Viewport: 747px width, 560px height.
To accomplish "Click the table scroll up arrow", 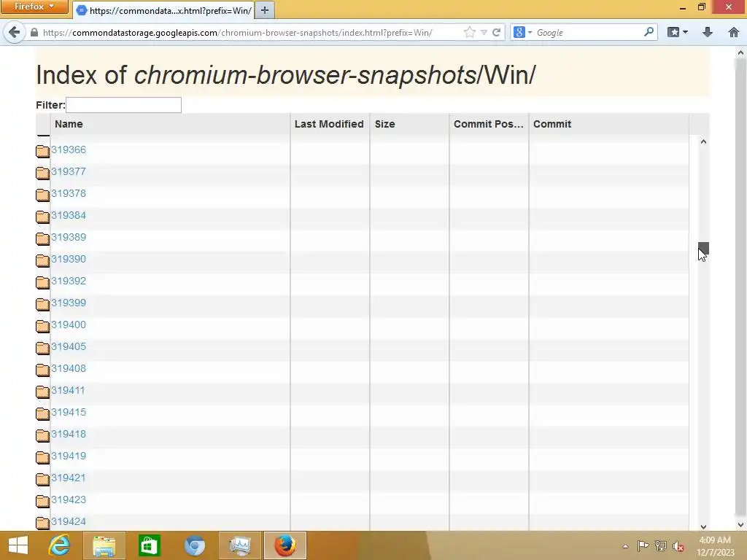I will pos(704,142).
